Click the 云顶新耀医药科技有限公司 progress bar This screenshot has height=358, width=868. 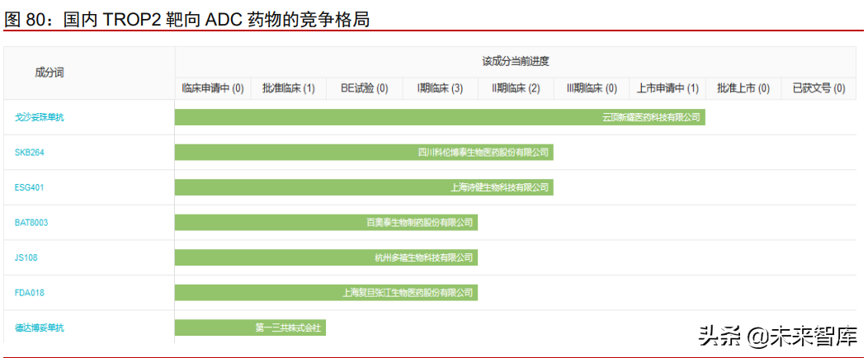[x=440, y=118]
